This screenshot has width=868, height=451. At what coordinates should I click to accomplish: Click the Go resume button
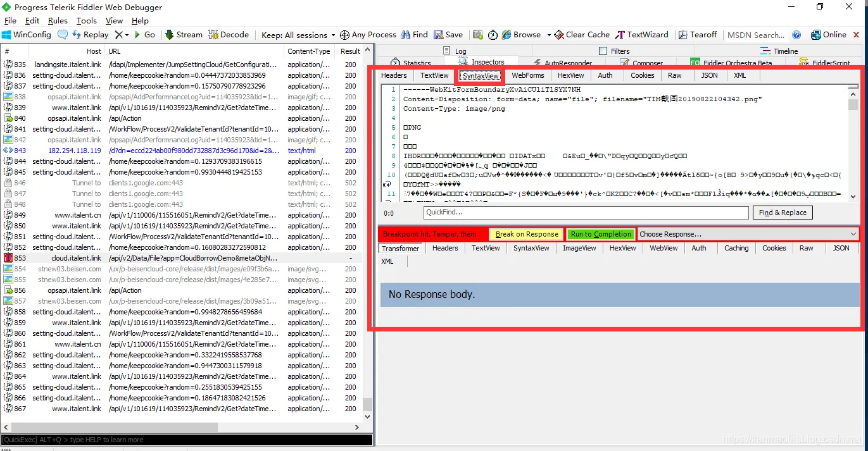144,35
